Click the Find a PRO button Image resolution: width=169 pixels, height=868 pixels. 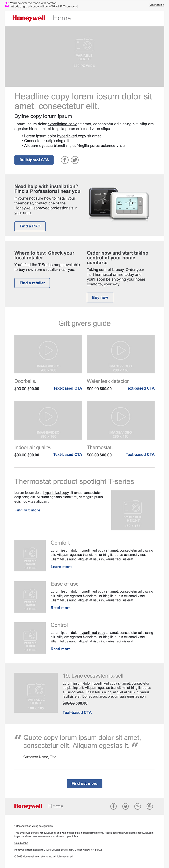30,226
